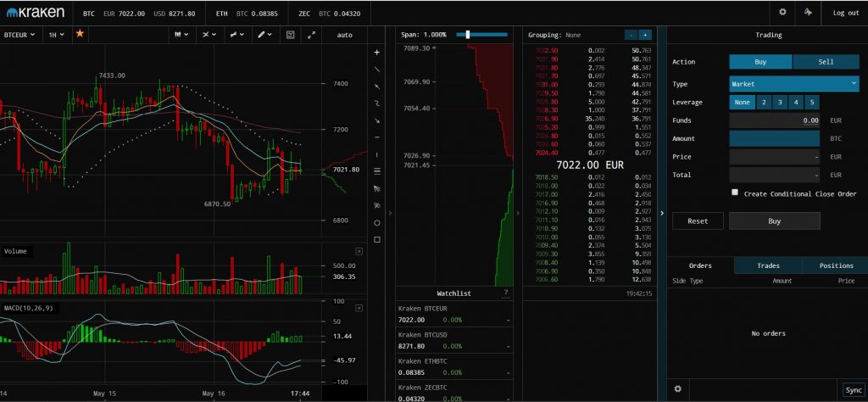Switch to the Orders tab
868x402 pixels.
point(700,265)
